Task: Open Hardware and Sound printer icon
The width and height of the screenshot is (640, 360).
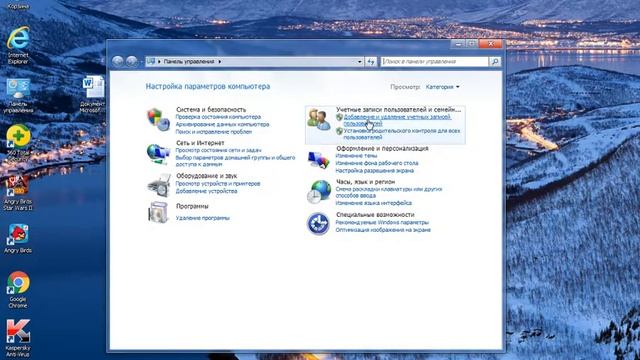Action: point(158,186)
